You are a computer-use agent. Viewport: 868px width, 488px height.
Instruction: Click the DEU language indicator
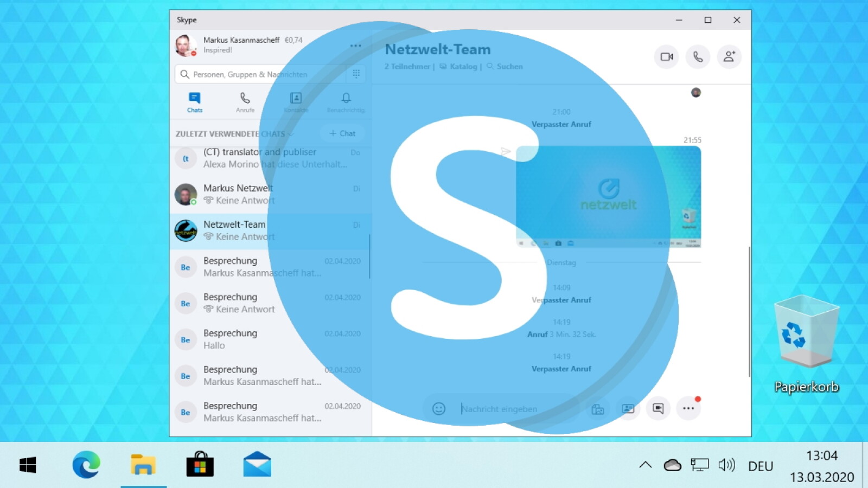click(x=761, y=466)
